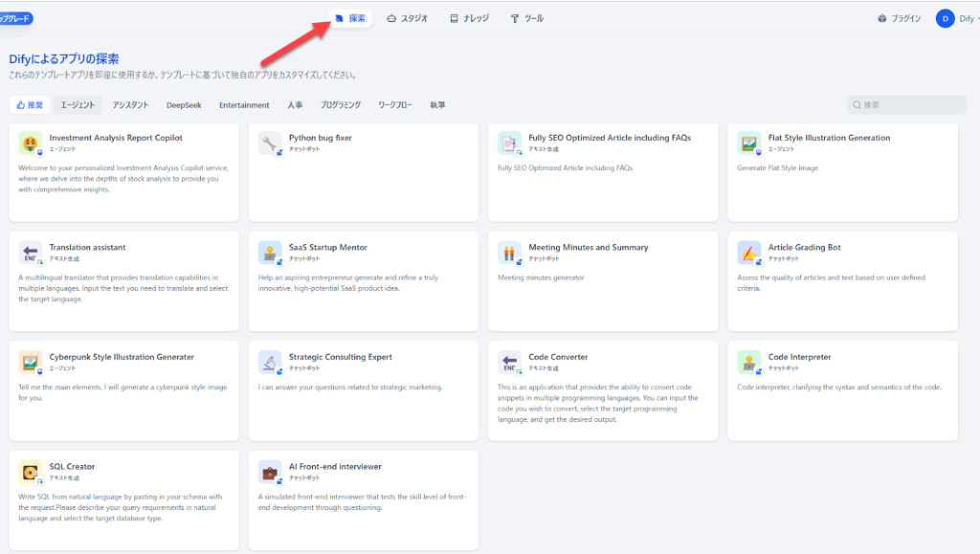Select the Fully SEO Optimized Article icon
This screenshot has width=980, height=554.
(x=509, y=143)
